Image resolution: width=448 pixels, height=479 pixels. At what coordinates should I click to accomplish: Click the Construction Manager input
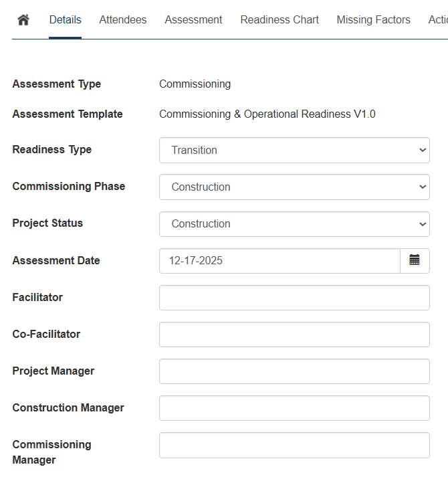(x=294, y=407)
